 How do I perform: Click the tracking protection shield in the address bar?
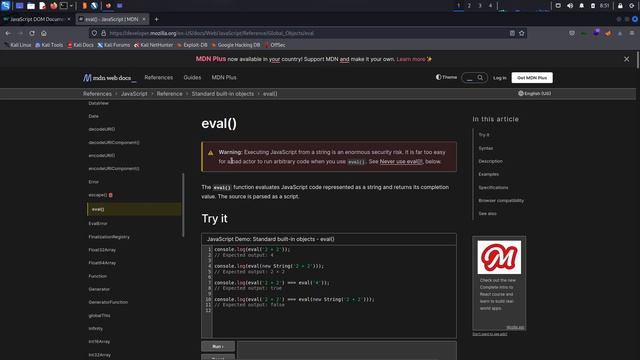coord(94,33)
